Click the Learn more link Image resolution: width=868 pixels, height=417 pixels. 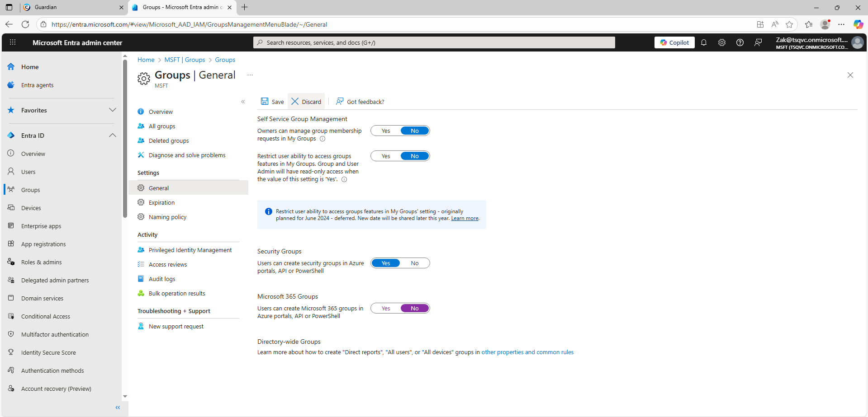(x=465, y=219)
